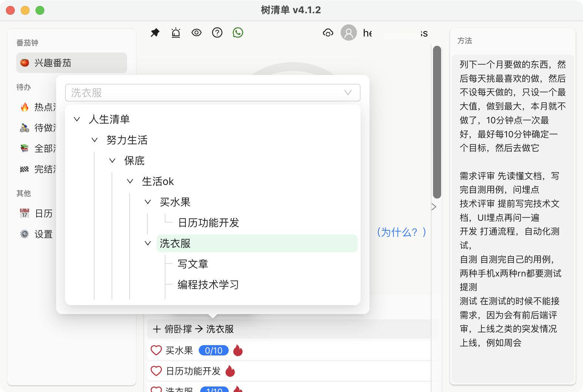Click the vertical scrollbar thumb
The height and width of the screenshot is (392, 583).
pos(437,122)
